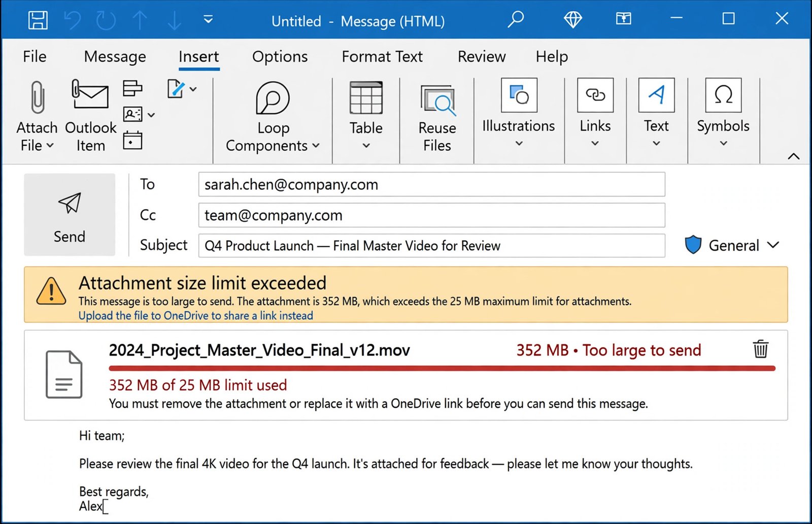
Task: Delete the attachment with trash icon
Action: click(760, 349)
